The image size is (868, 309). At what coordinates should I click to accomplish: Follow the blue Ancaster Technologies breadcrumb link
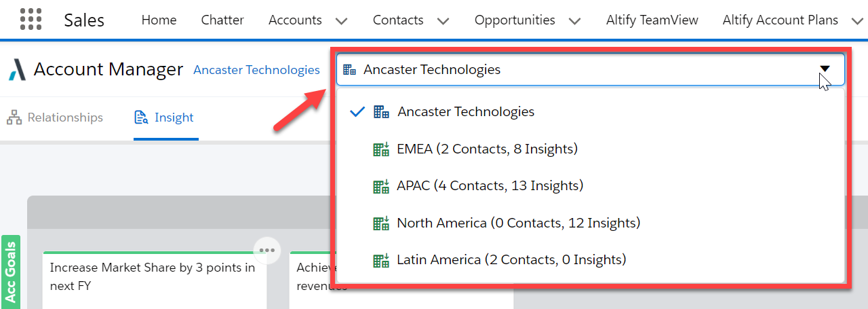pos(256,70)
